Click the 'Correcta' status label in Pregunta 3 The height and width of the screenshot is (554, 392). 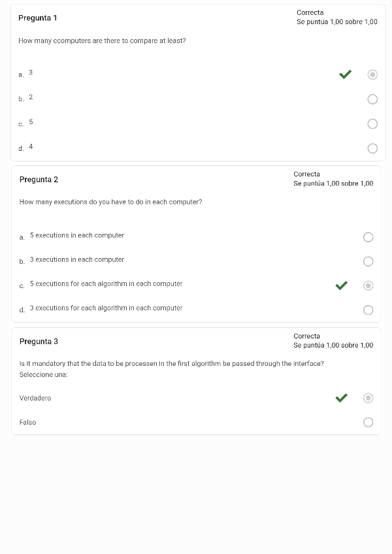306,336
